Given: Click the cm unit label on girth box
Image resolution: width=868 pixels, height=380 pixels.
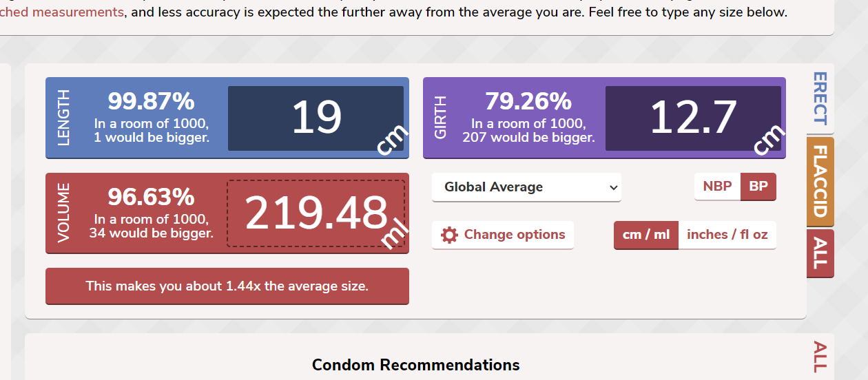Looking at the screenshot, I should coord(769,141).
